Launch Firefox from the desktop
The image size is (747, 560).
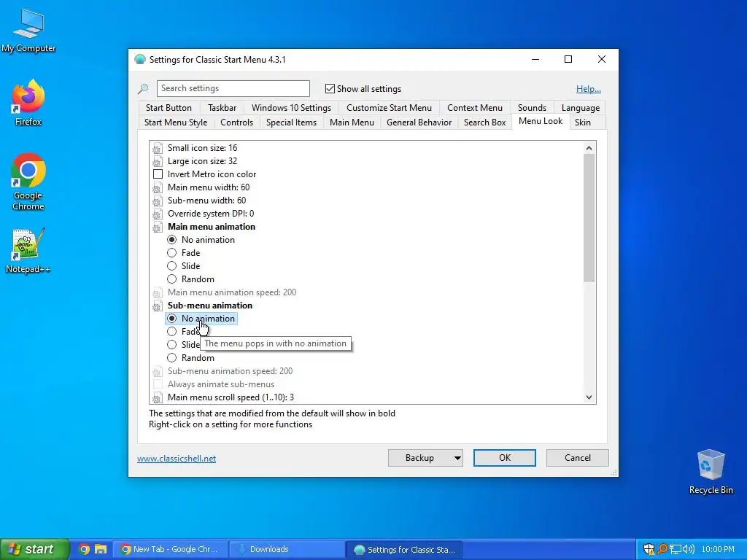(28, 102)
